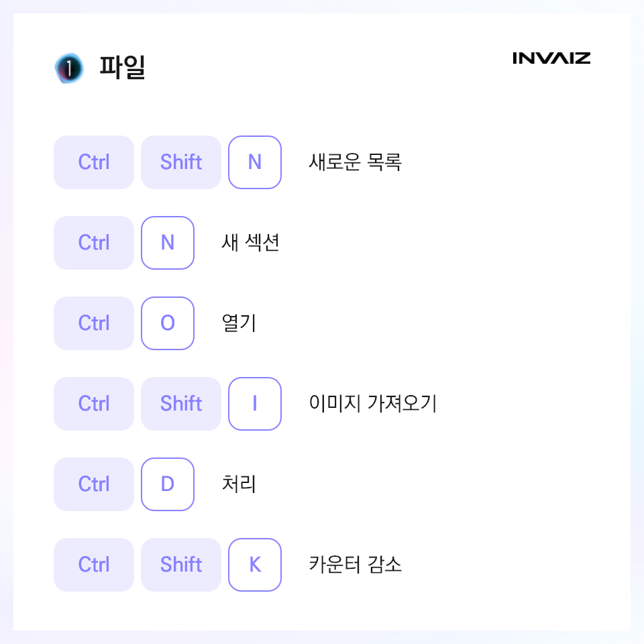Click the K key for 카운터 감소

point(255,565)
